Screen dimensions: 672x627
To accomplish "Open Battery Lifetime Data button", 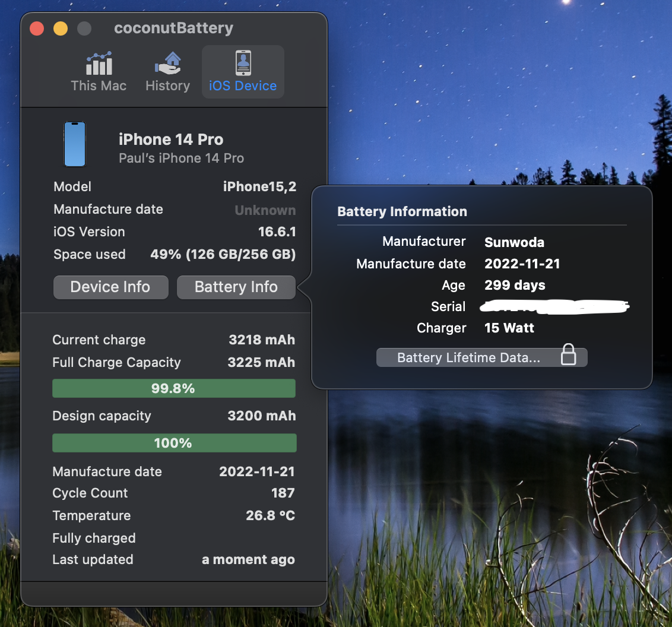I will (481, 357).
